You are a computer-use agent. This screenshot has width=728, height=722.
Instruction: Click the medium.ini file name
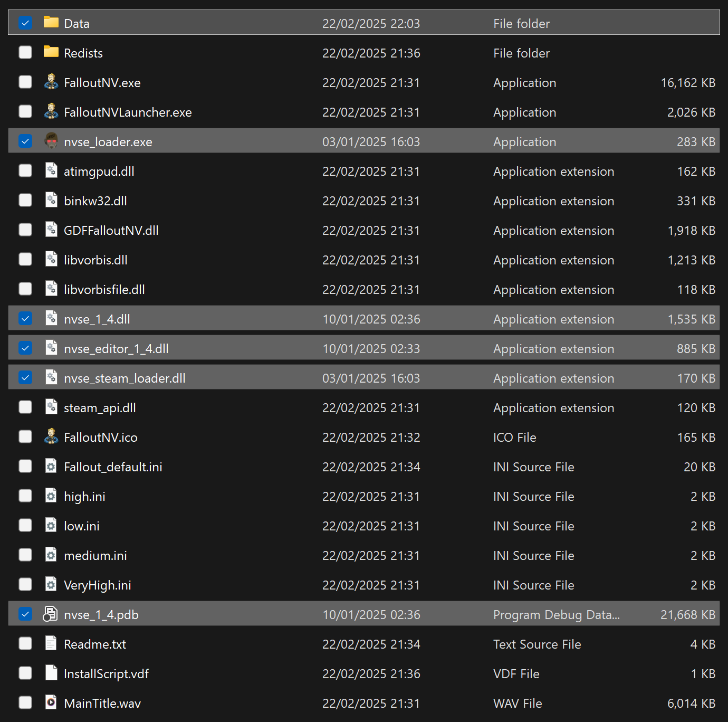pos(95,556)
